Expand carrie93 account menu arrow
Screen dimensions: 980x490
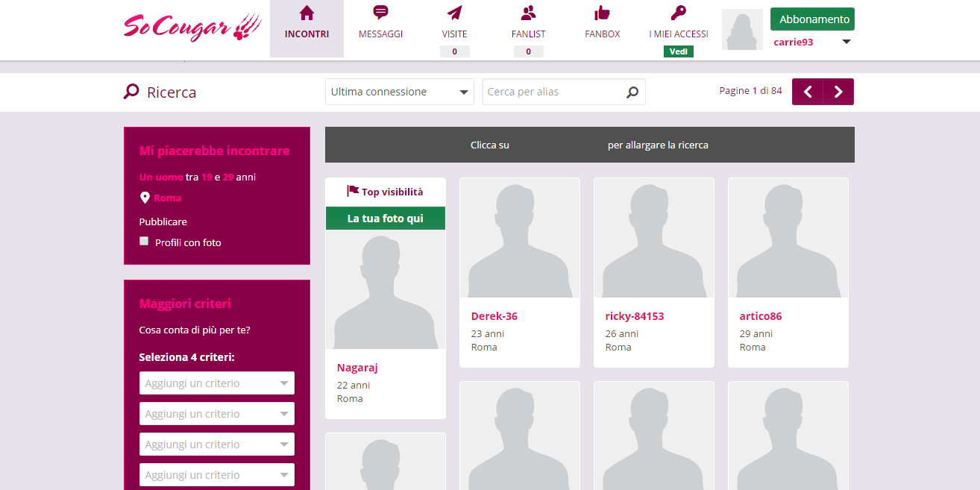(x=846, y=42)
